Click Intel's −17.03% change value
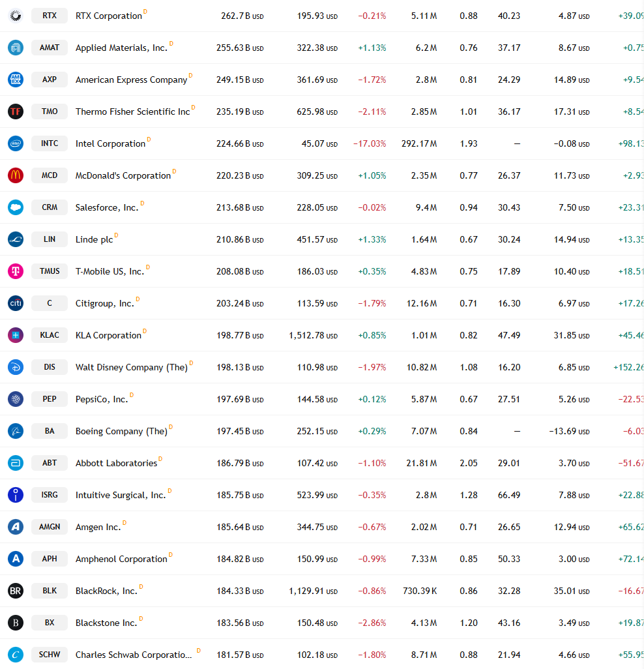The width and height of the screenshot is (644, 669). tap(370, 144)
